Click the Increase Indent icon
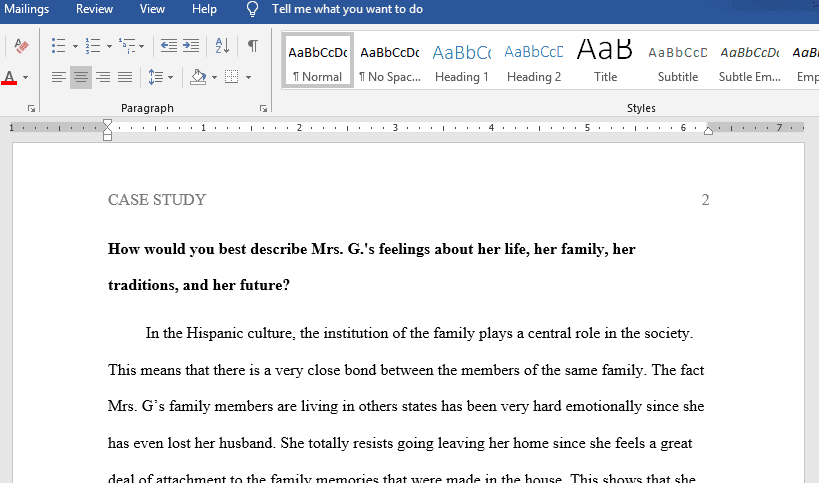The image size is (819, 483). click(x=191, y=46)
